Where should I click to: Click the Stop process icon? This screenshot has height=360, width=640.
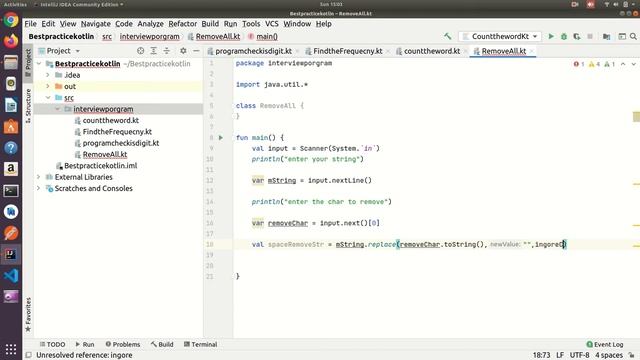pyautogui.click(x=590, y=36)
